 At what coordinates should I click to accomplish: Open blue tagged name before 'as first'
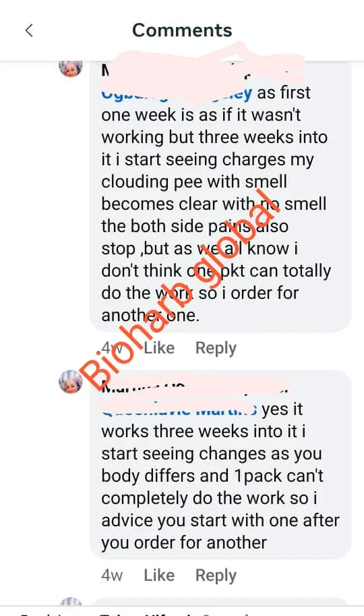click(177, 94)
